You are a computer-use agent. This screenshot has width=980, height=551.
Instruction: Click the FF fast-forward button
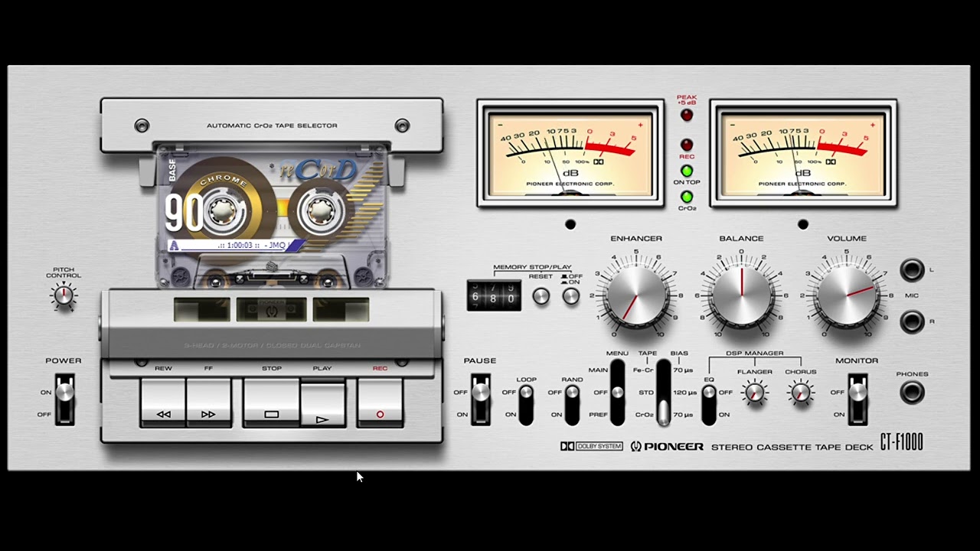[x=208, y=403]
